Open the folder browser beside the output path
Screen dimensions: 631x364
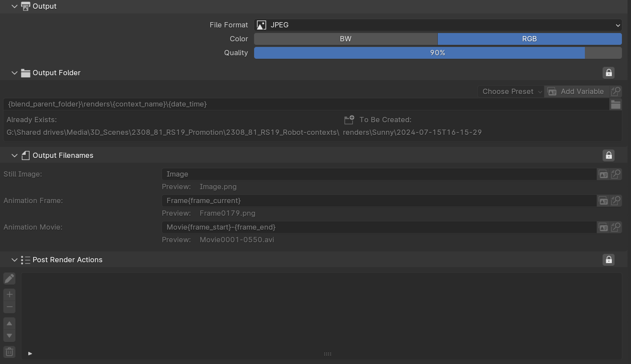(616, 104)
